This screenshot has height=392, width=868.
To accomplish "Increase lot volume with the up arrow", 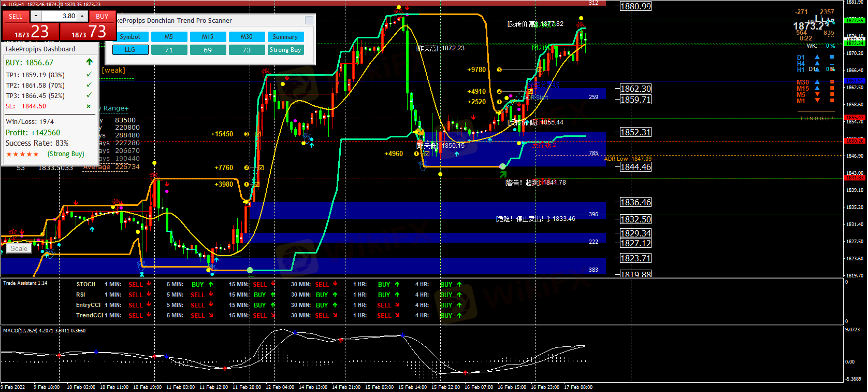I will pos(82,17).
